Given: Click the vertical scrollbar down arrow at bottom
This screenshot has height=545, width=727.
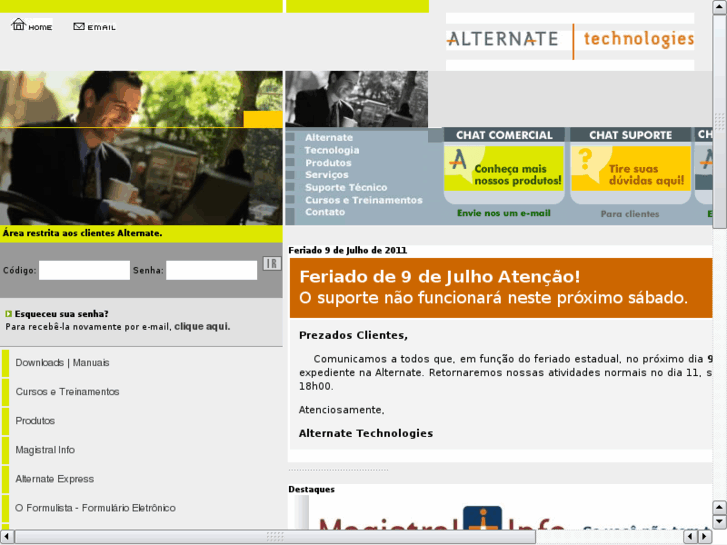Looking at the screenshot, I should pyautogui.click(x=719, y=522).
